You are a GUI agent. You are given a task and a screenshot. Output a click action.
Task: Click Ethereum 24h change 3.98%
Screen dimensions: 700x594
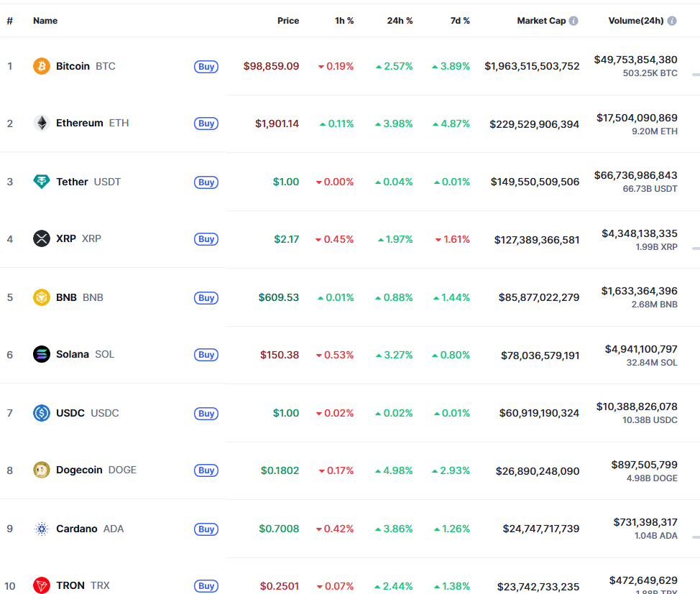point(394,124)
